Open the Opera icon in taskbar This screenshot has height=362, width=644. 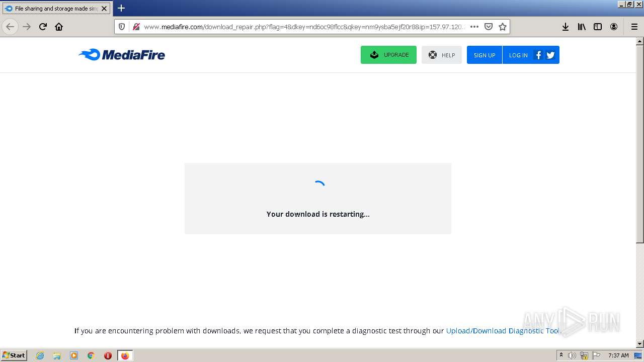pyautogui.click(x=108, y=355)
